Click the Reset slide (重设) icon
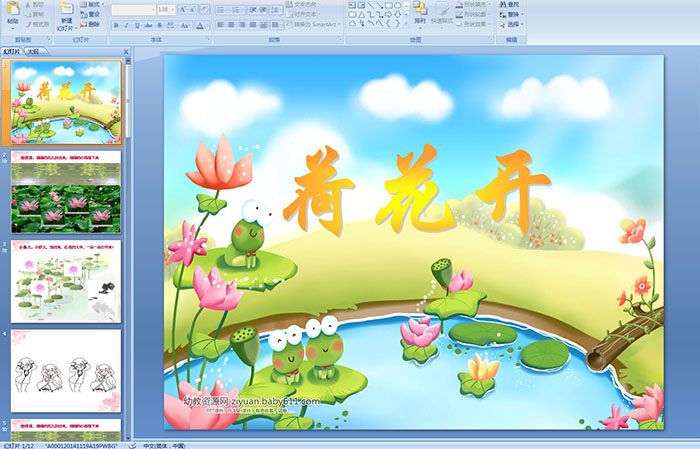 [83, 15]
